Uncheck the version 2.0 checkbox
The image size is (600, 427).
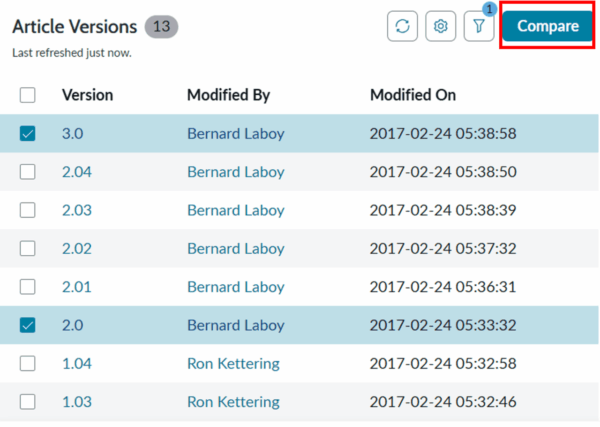pyautogui.click(x=28, y=325)
